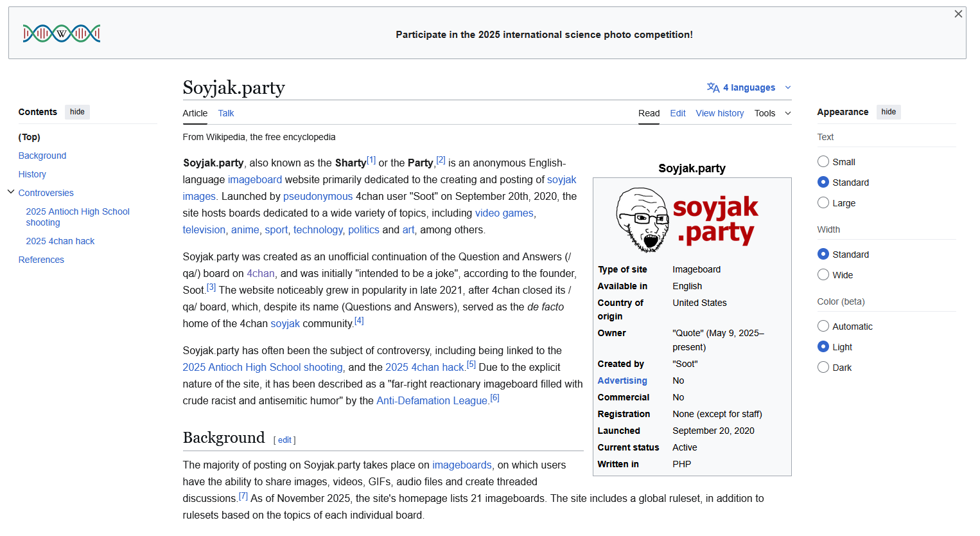Edit the Background section
980x536 pixels.
pos(284,440)
